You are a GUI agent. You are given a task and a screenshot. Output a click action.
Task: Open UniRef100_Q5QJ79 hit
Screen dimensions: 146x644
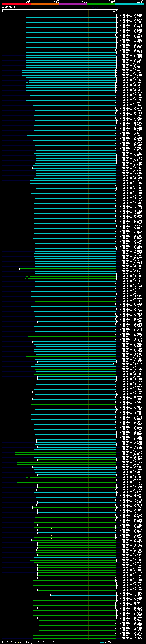click(x=131, y=309)
